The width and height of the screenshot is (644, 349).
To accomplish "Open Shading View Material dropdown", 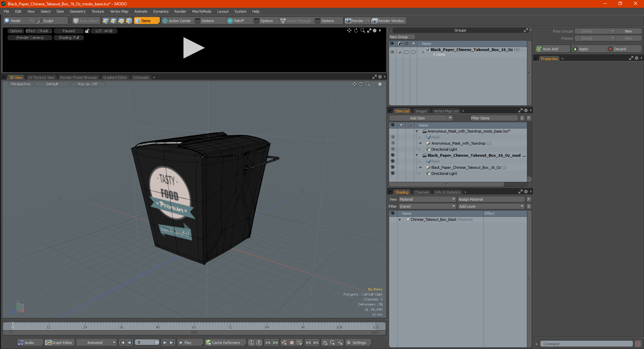I will [427, 199].
